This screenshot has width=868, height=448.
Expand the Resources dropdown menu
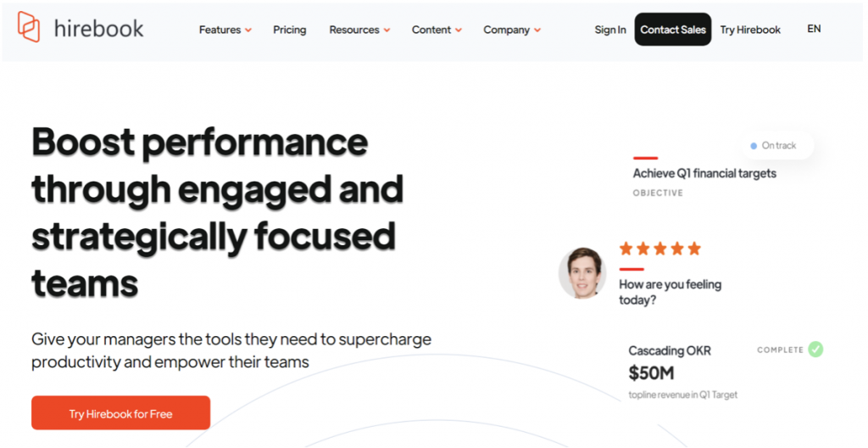(359, 30)
